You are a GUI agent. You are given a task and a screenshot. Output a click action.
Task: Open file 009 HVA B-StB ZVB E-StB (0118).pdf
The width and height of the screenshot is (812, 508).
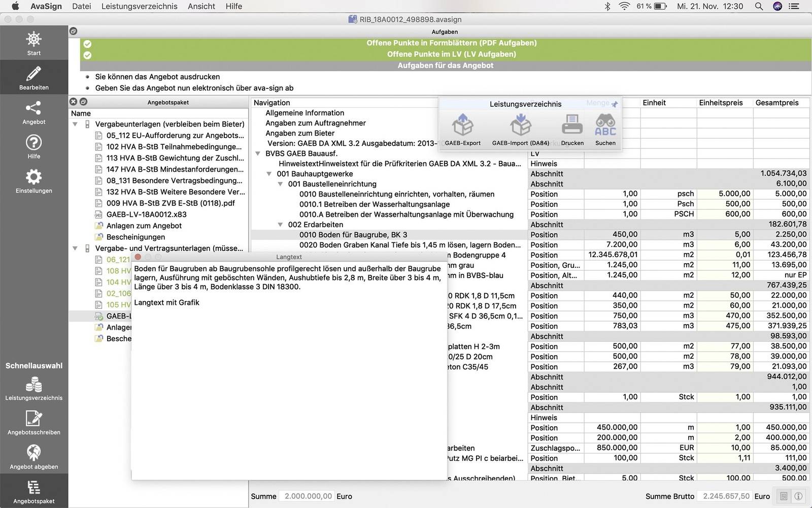coord(171,203)
